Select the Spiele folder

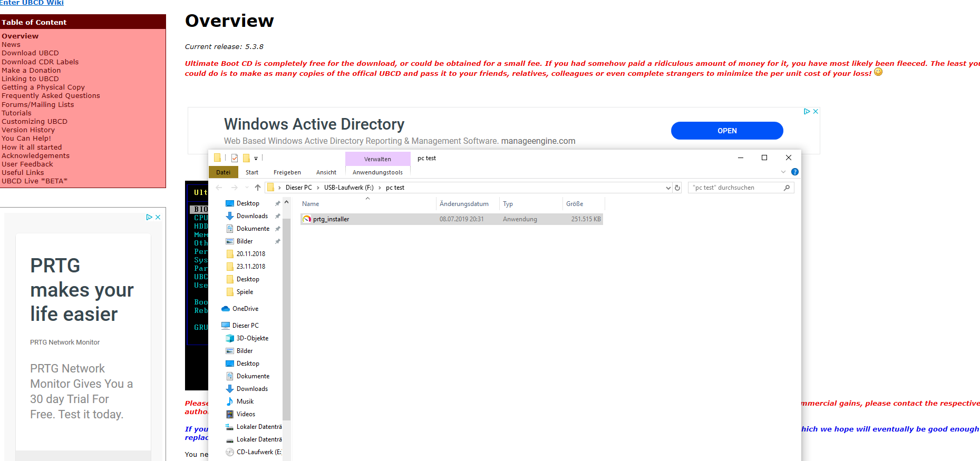[x=245, y=292]
